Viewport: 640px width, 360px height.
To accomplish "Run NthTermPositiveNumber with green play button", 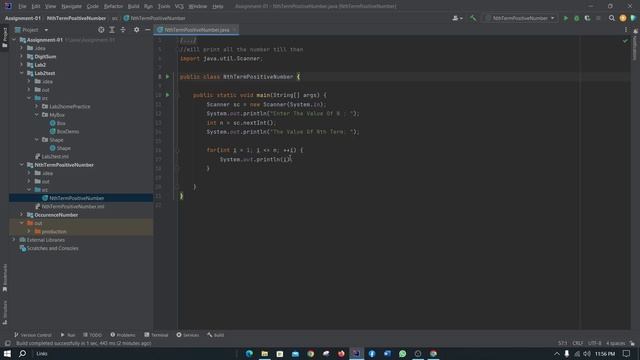I will point(565,18).
